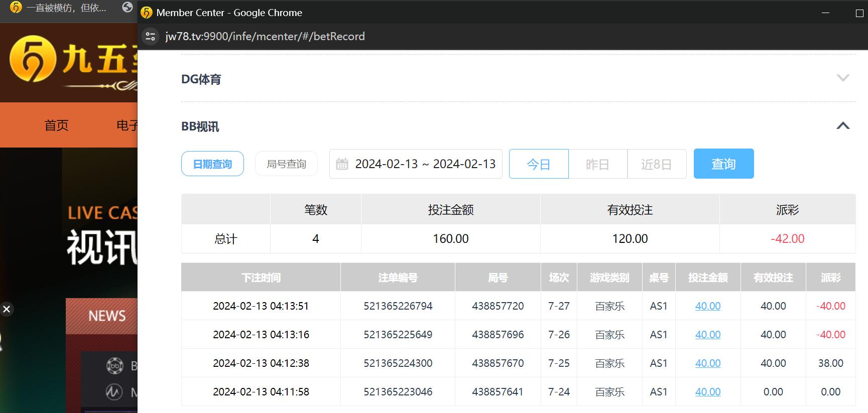868x413 pixels.
Task: Click timestamp 2024-02-13 04:11:58
Action: point(261,392)
